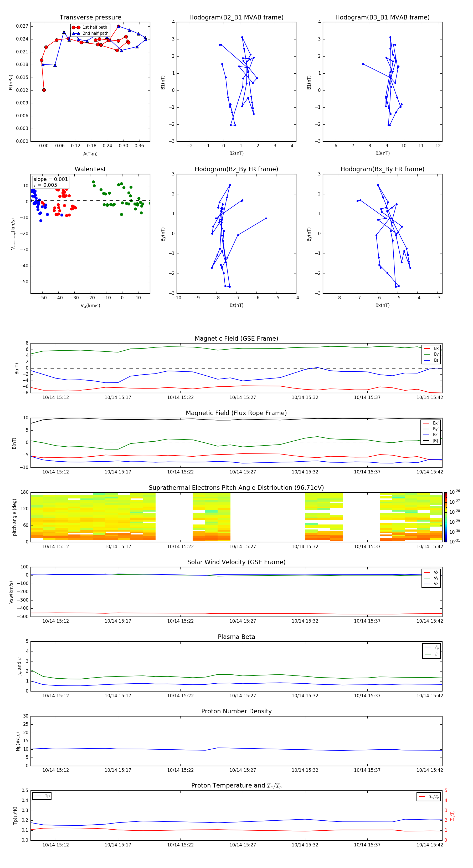Viewport: 473px width, 868px height.
Task: Click the 'Vz' legend entry
Action: click(x=431, y=584)
